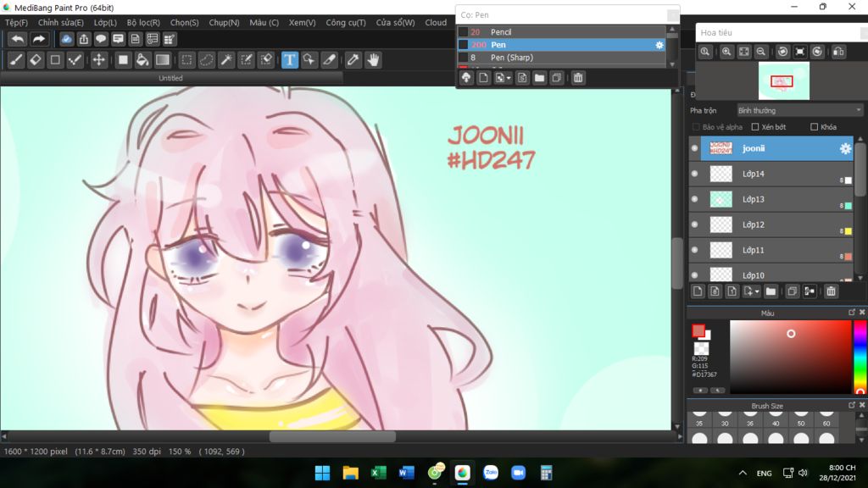Click the foreground color swatch
This screenshot has width=868, height=488.
[698, 330]
